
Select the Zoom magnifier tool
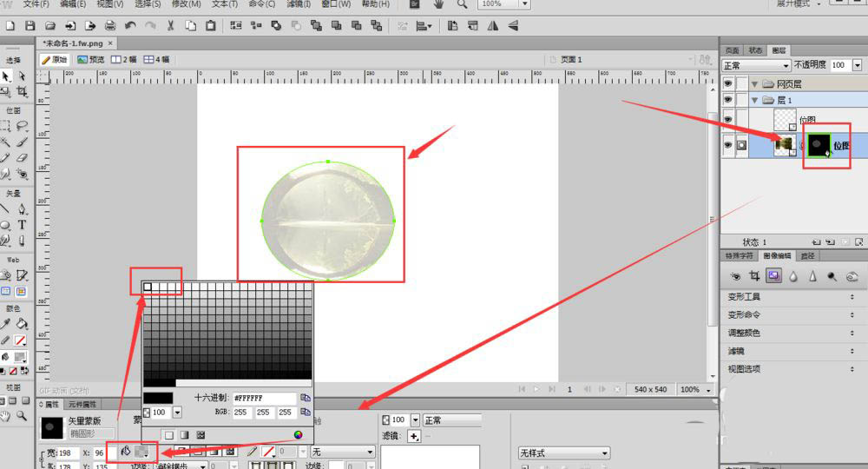pyautogui.click(x=22, y=416)
